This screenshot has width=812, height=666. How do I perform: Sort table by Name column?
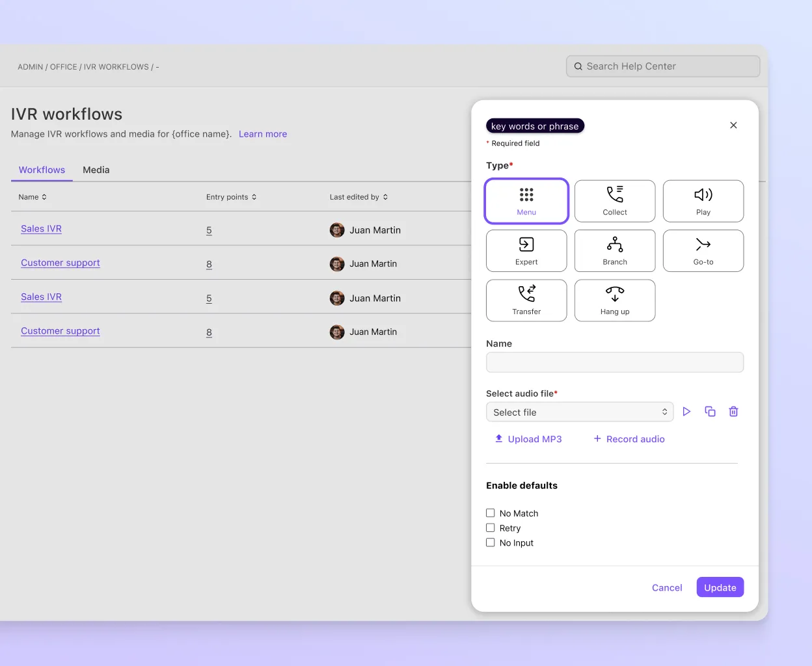(x=33, y=197)
